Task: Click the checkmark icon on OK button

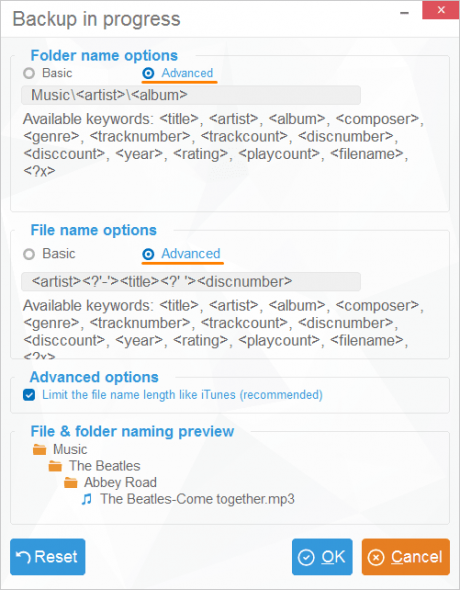Action: click(x=306, y=558)
